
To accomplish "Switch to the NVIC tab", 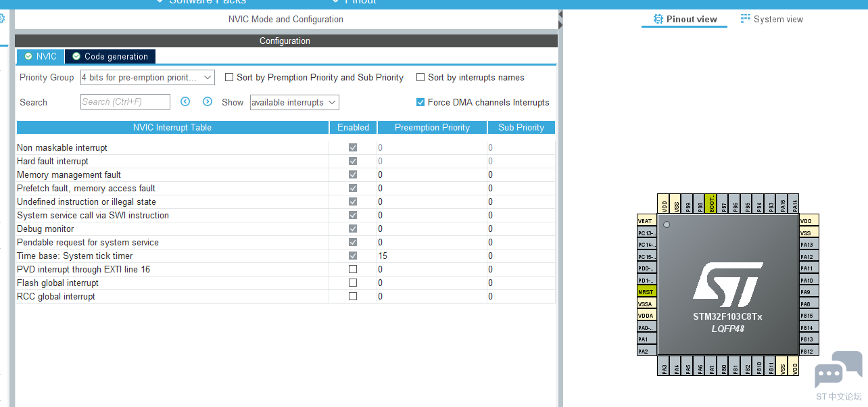I will click(41, 56).
